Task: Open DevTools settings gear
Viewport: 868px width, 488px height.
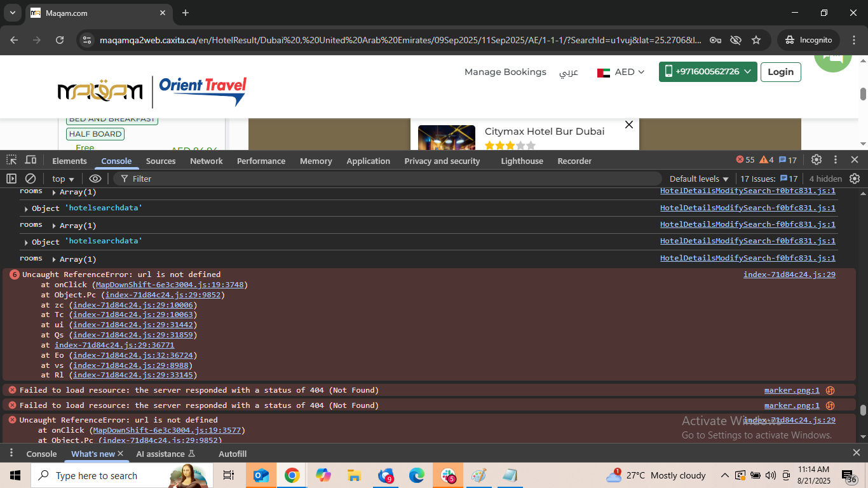Action: tap(817, 160)
